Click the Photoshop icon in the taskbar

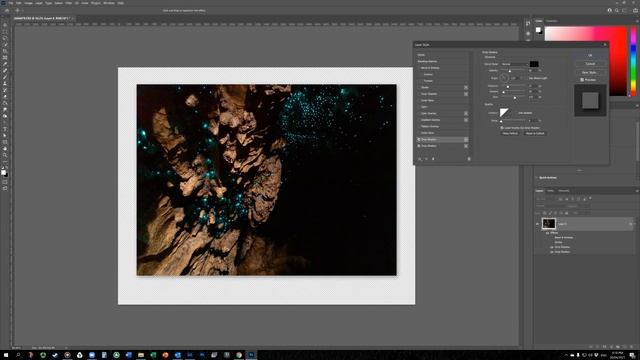coord(251,355)
